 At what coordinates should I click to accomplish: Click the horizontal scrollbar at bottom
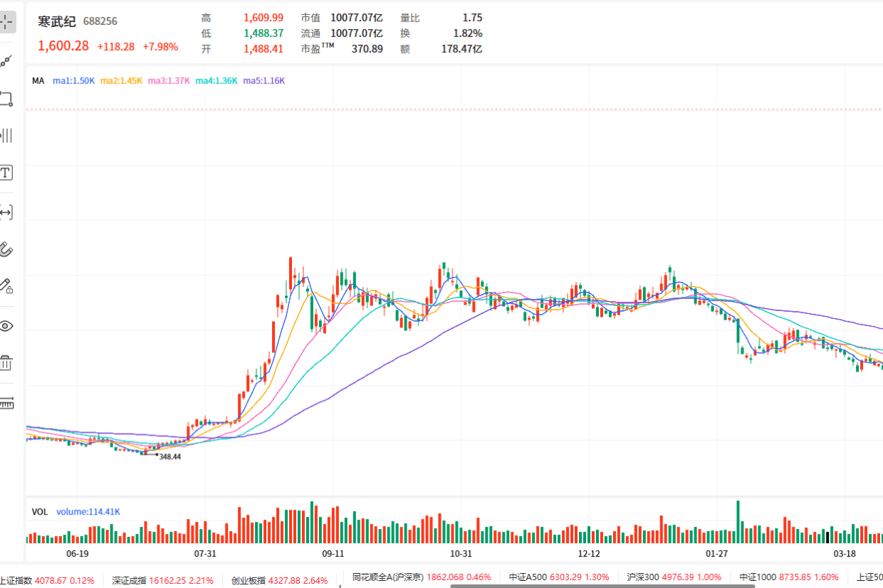(603, 586)
